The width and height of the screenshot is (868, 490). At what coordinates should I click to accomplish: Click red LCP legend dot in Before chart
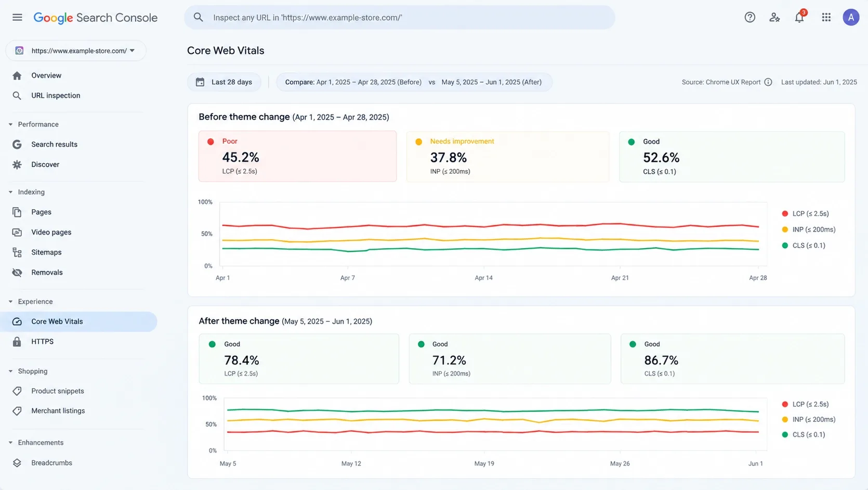(785, 214)
